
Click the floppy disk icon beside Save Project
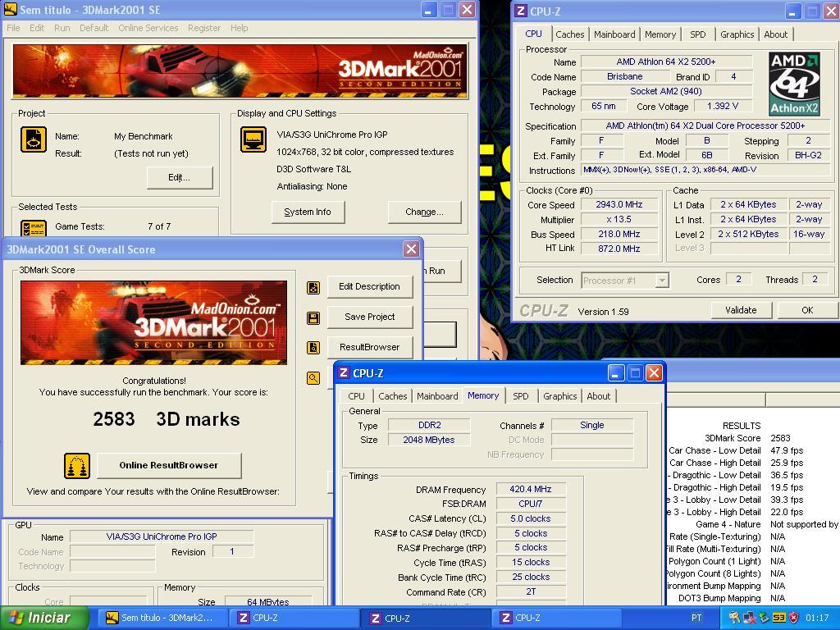(x=313, y=318)
